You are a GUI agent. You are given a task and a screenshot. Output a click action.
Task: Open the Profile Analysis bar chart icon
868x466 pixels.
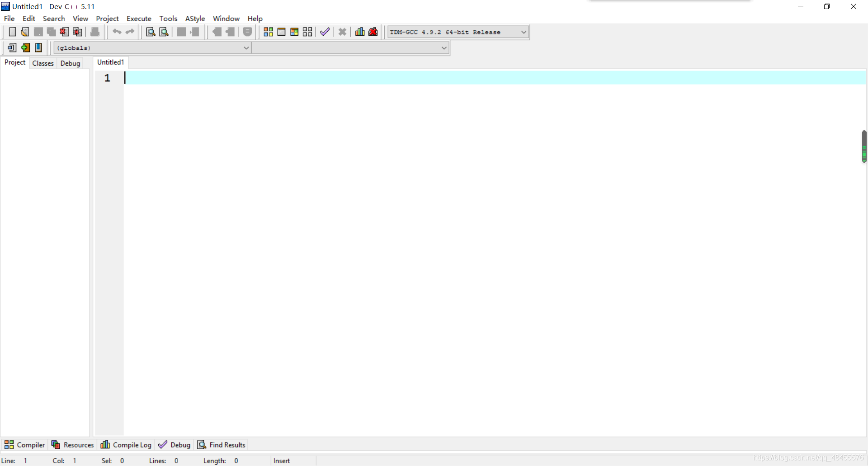point(360,32)
